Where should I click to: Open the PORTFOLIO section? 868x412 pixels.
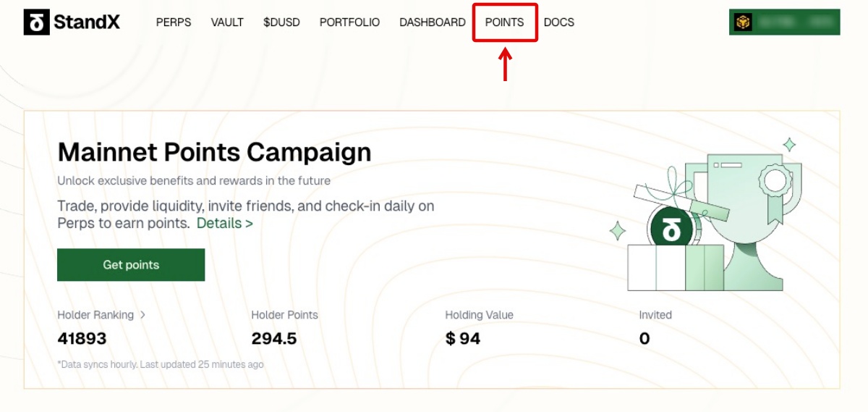(x=349, y=22)
